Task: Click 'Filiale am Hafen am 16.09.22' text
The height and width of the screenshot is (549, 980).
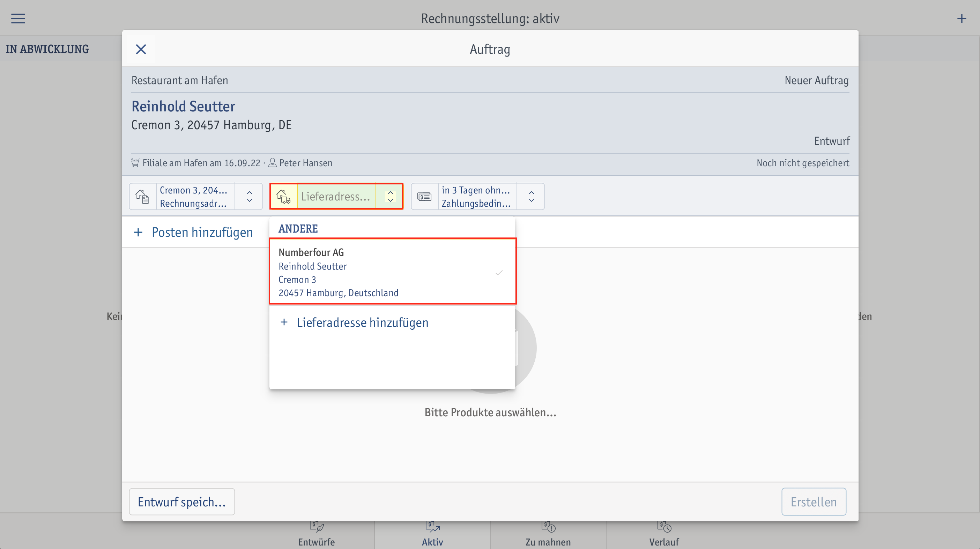Action: [x=201, y=163]
